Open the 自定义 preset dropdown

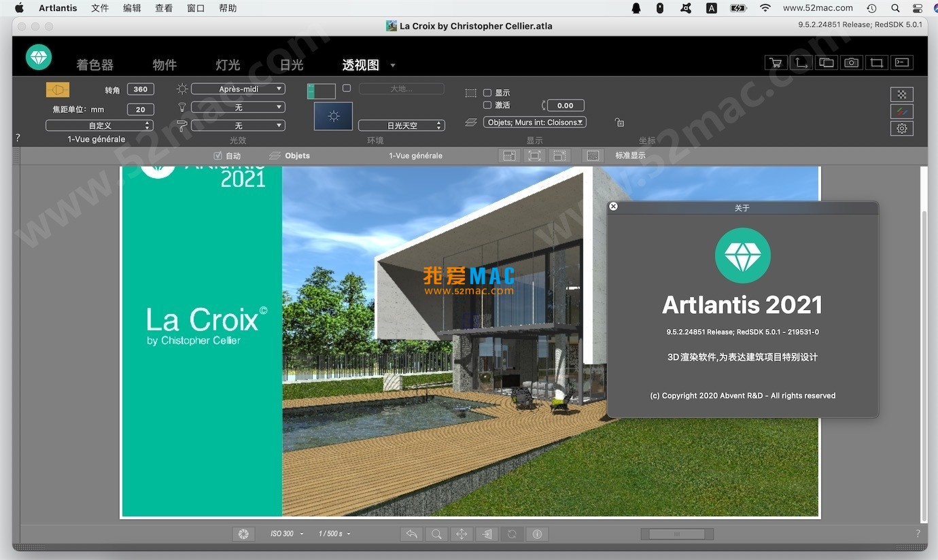tap(99, 126)
